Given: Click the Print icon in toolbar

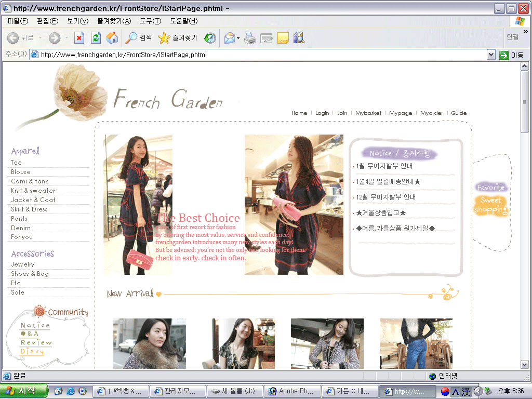Looking at the screenshot, I should tap(250, 38).
